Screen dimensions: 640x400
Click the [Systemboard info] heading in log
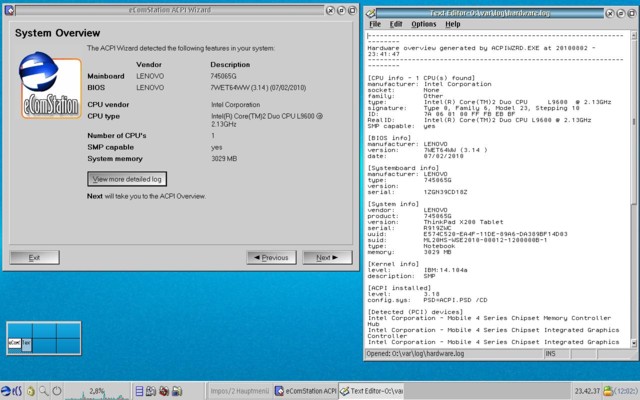click(403, 168)
